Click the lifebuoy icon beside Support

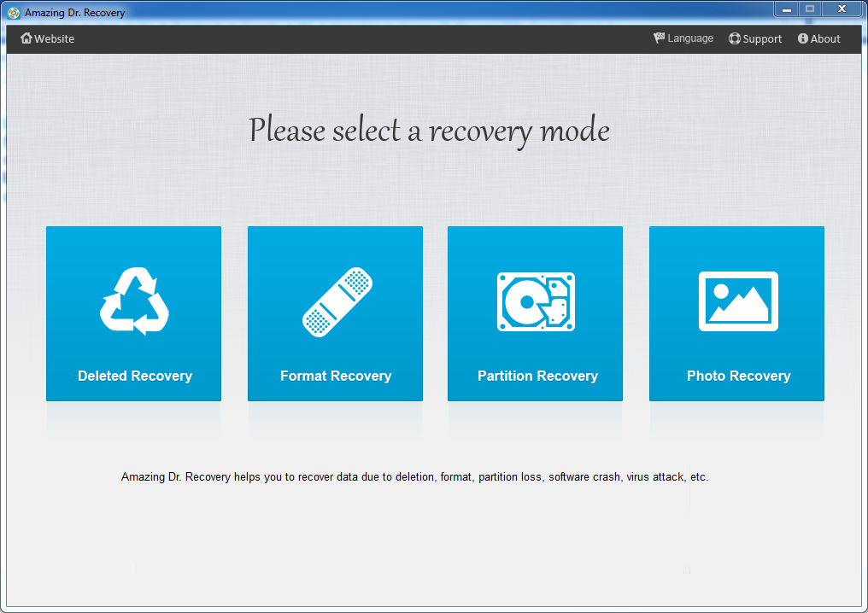[734, 38]
